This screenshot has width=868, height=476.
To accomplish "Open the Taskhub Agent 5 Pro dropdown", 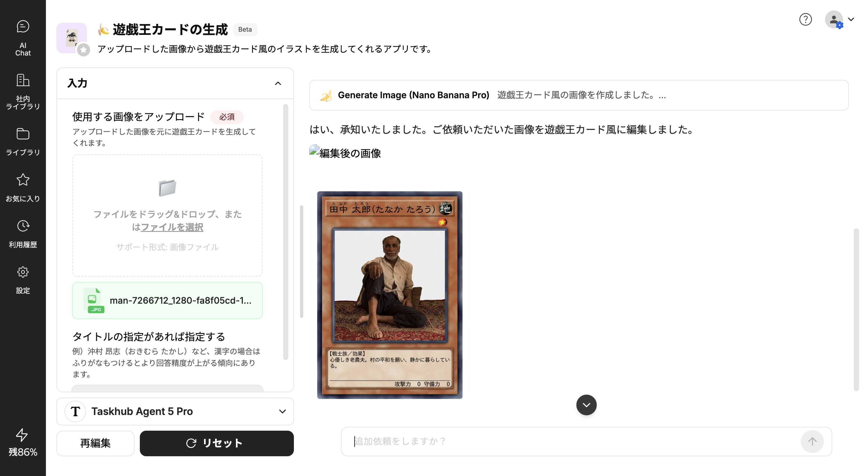I will (x=175, y=411).
